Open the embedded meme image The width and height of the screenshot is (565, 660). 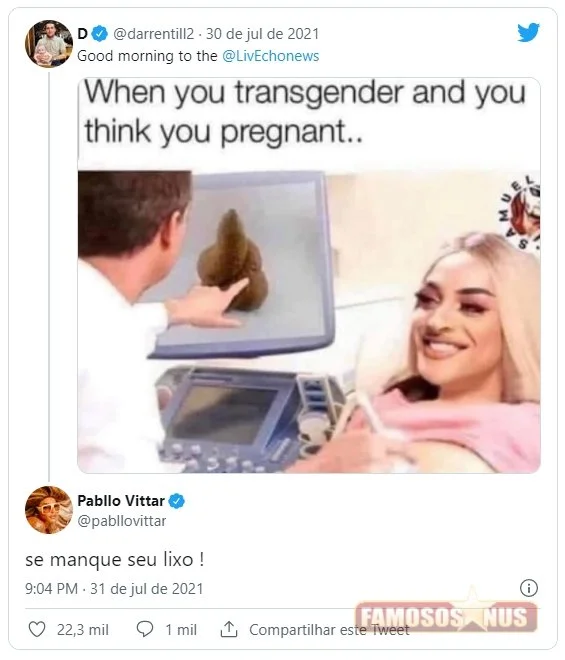point(309,275)
